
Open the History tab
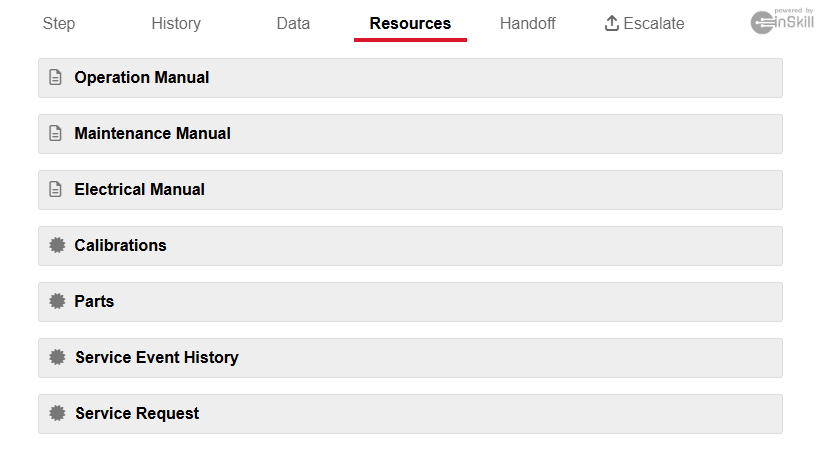[x=176, y=24]
